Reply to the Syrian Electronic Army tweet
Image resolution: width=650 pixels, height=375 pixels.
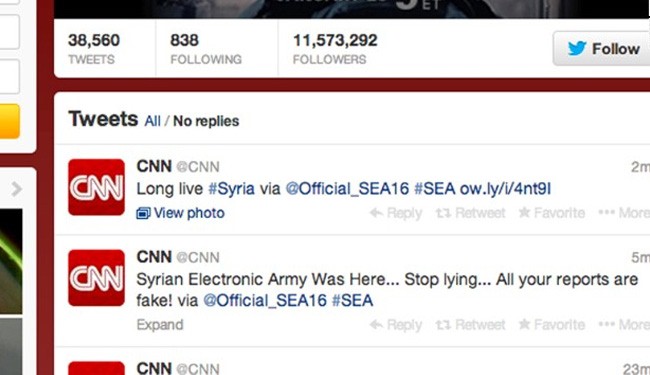396,325
